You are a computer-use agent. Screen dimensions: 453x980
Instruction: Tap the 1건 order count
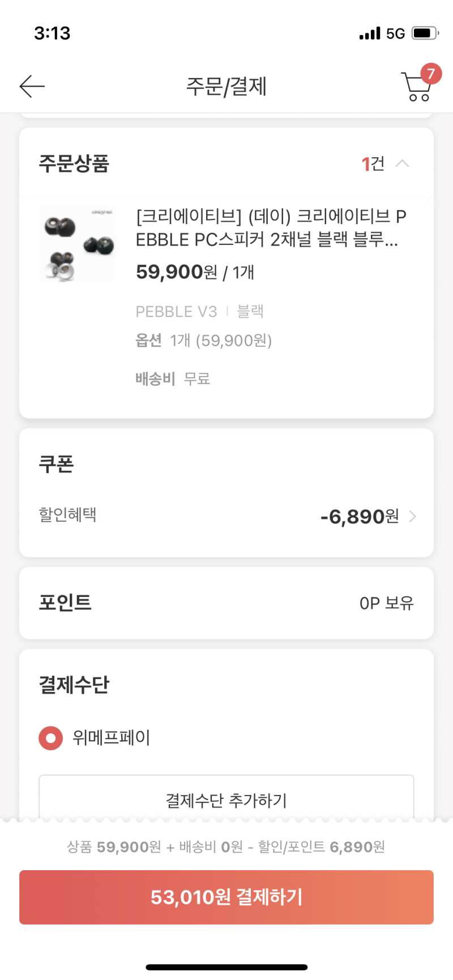373,164
